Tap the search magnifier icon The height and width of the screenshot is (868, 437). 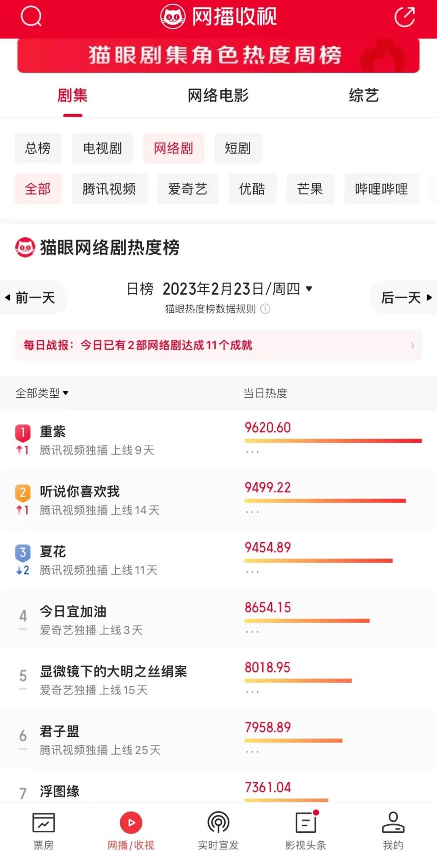click(x=31, y=17)
